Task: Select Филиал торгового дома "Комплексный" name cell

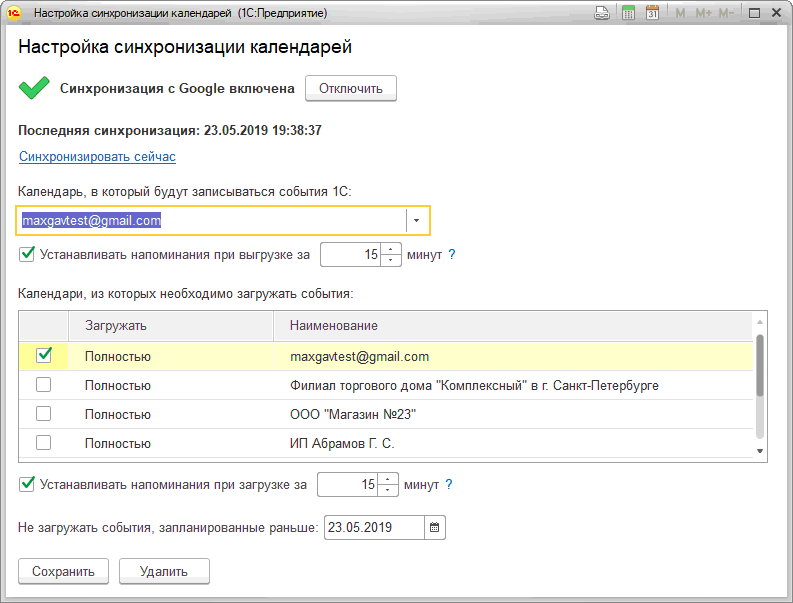Action: pos(474,385)
